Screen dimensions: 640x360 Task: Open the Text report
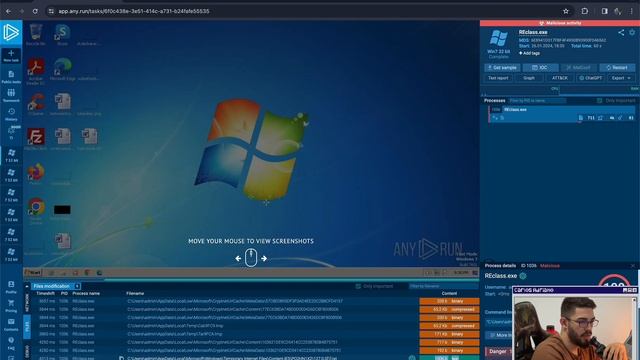tap(498, 78)
